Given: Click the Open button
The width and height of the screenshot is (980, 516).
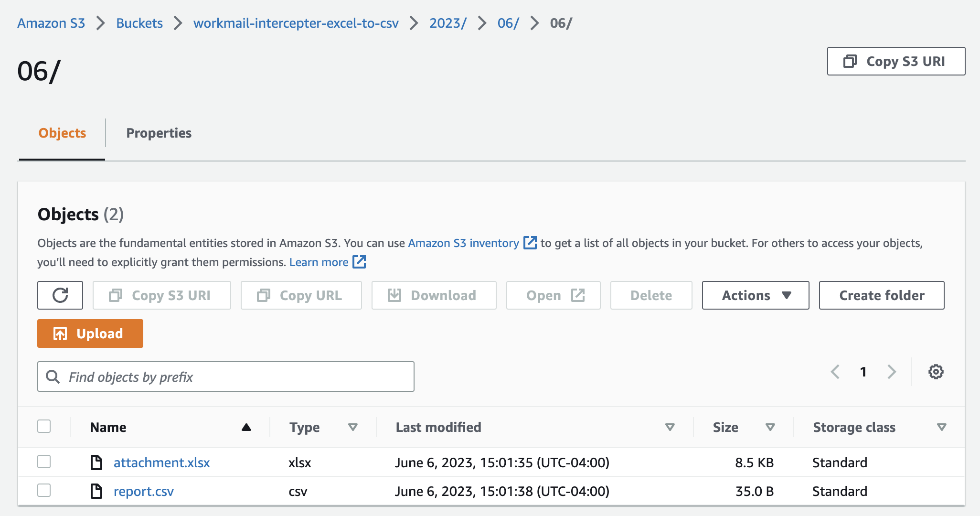Looking at the screenshot, I should coord(554,295).
